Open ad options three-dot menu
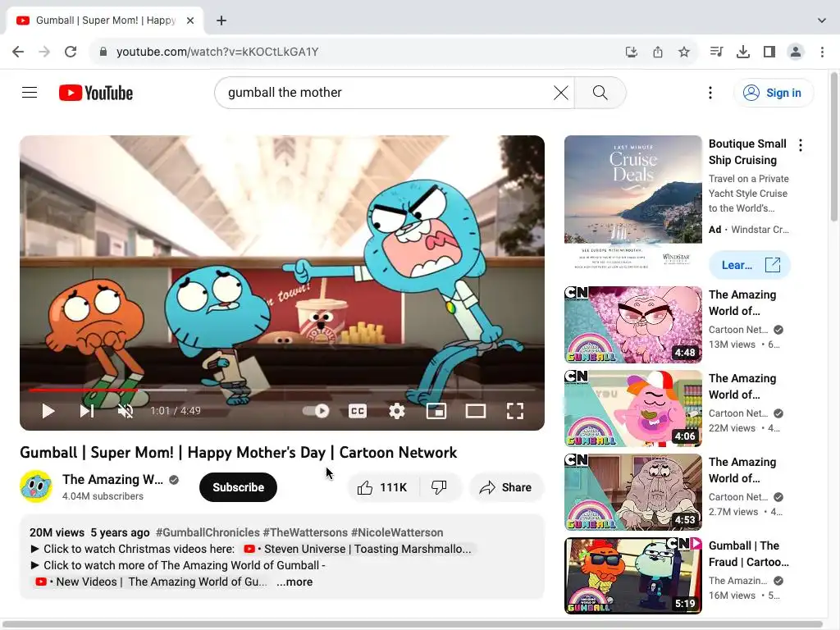 (801, 145)
